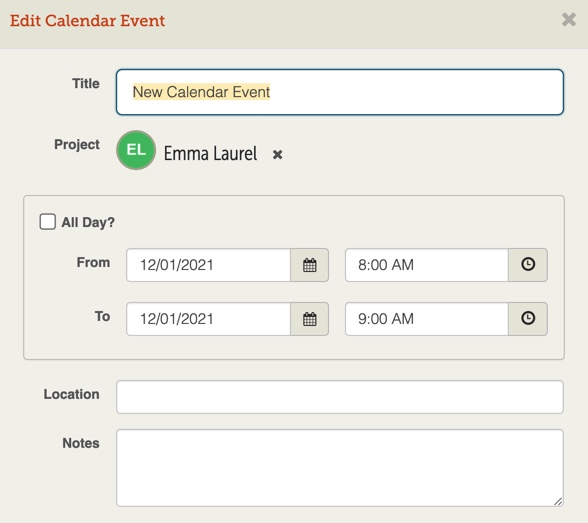
Task: Click the Location input field
Action: pos(340,397)
